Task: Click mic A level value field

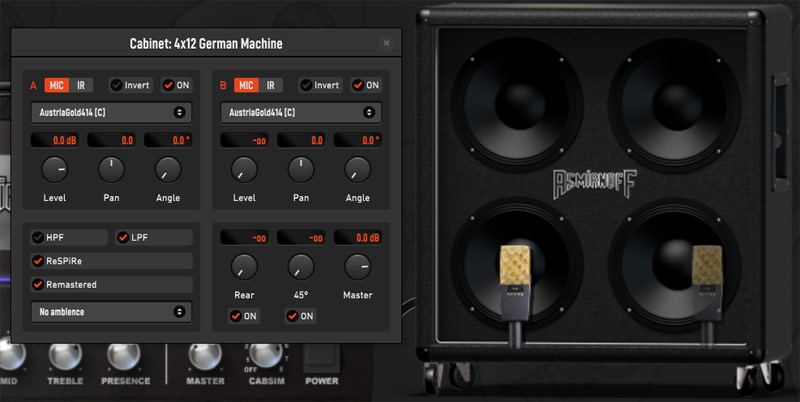Action: (x=56, y=141)
